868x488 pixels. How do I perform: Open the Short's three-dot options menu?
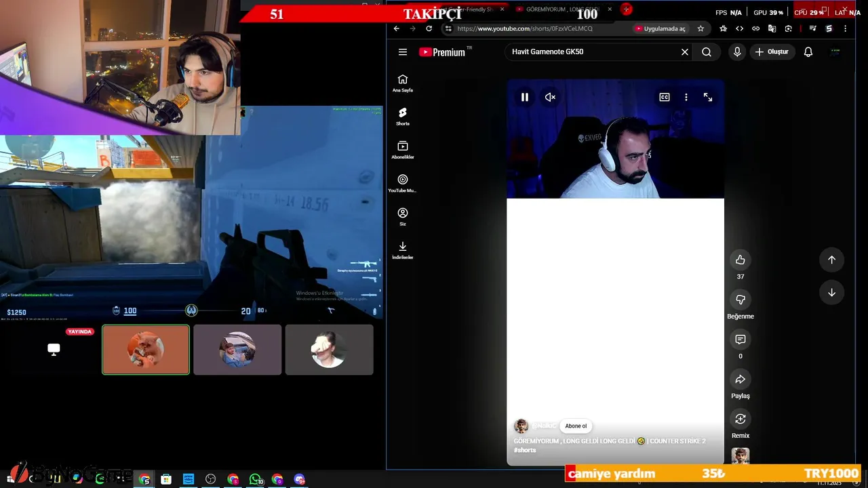tap(686, 98)
